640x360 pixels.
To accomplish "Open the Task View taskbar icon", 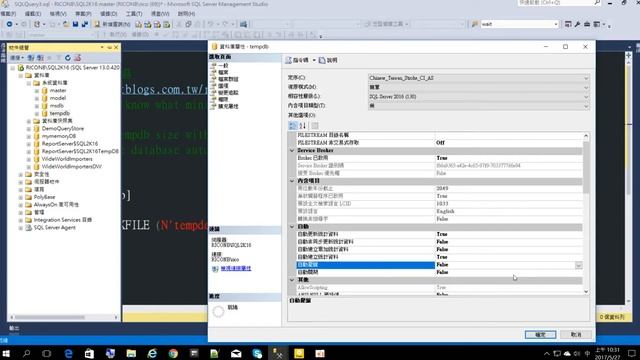I will click(47, 353).
